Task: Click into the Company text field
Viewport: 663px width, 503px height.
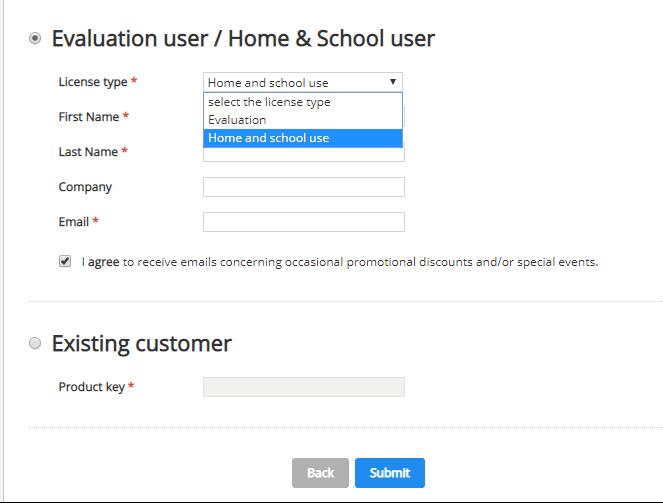Action: (303, 187)
